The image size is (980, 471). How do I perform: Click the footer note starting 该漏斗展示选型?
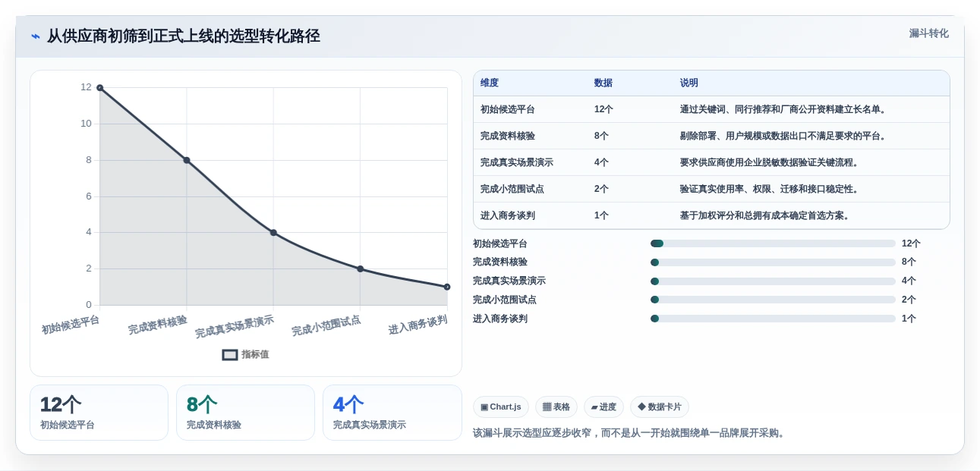click(630, 433)
